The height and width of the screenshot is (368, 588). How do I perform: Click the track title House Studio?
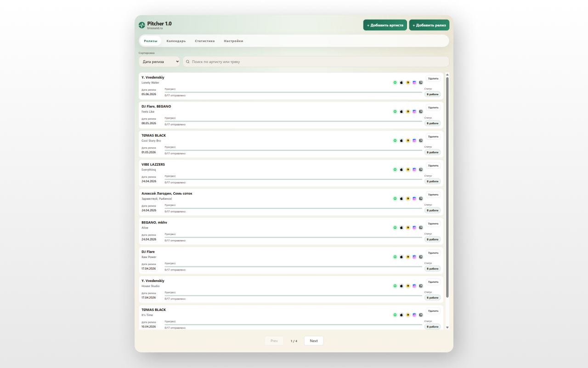(151, 286)
